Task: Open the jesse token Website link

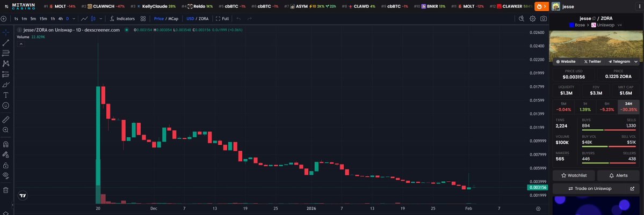Action: click(566, 62)
